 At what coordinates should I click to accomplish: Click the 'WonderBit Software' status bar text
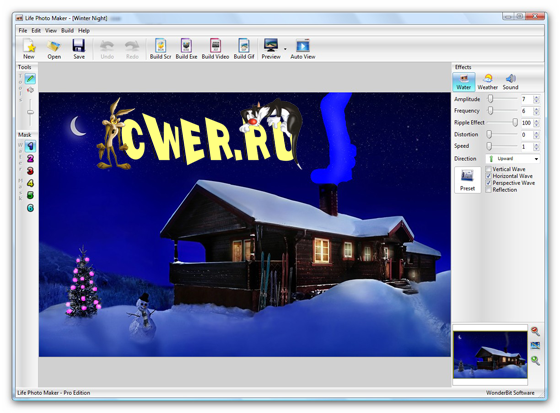coord(510,393)
